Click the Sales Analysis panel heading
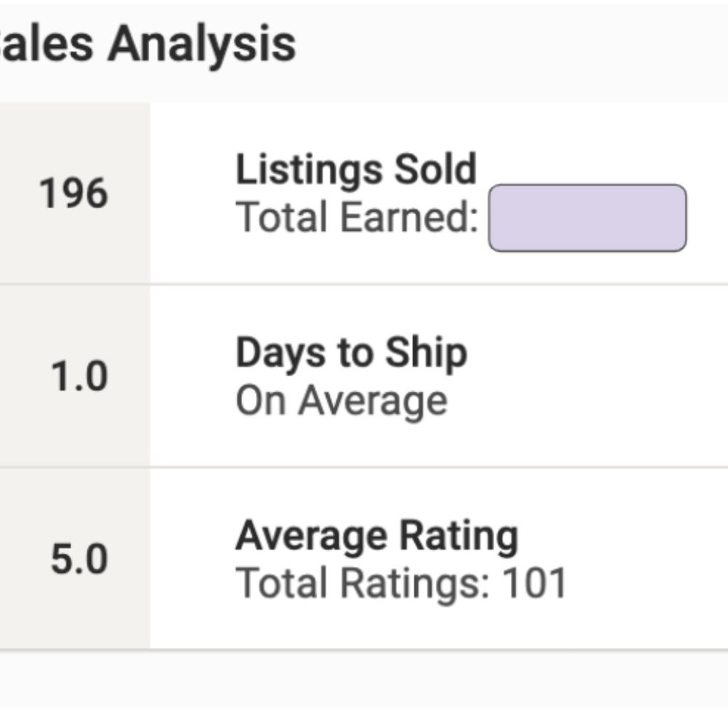Screen dimensions: 728x728 (146, 44)
